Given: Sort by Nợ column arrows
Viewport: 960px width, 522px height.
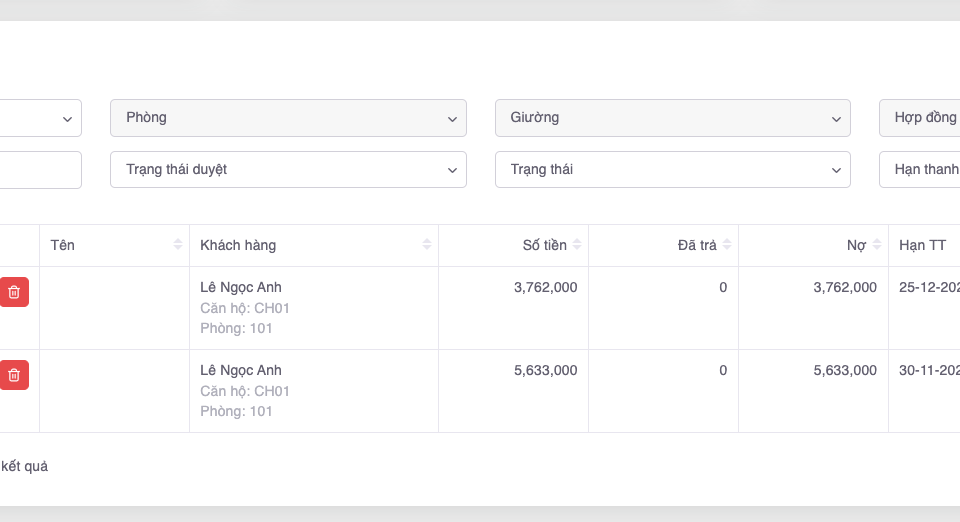Looking at the screenshot, I should coord(877,245).
